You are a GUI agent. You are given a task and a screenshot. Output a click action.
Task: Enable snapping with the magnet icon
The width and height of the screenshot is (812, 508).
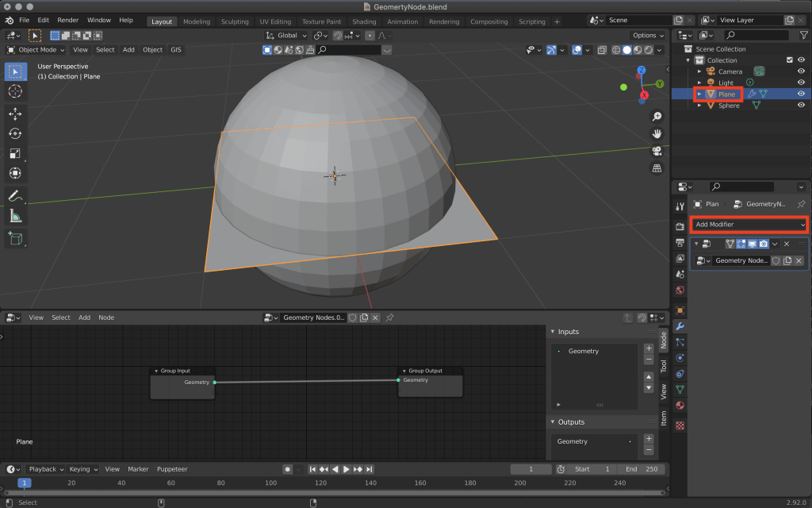336,35
